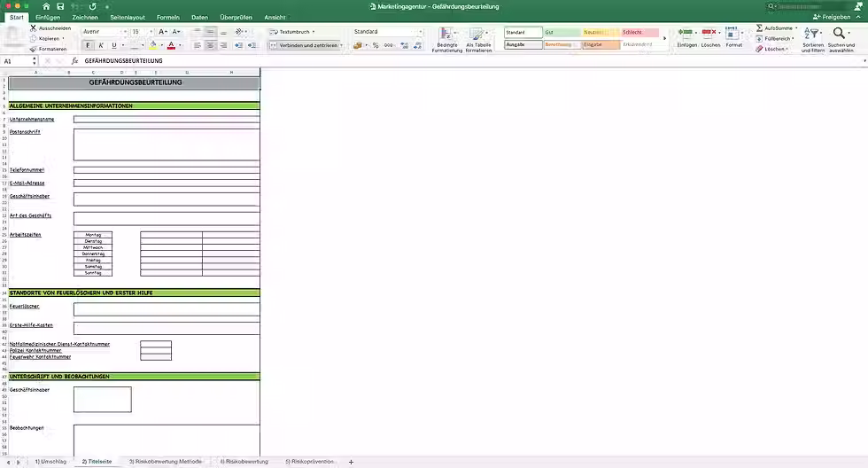Expand the cell styles gallery arrow
Screen dimensions: 868x468
pyautogui.click(x=665, y=38)
